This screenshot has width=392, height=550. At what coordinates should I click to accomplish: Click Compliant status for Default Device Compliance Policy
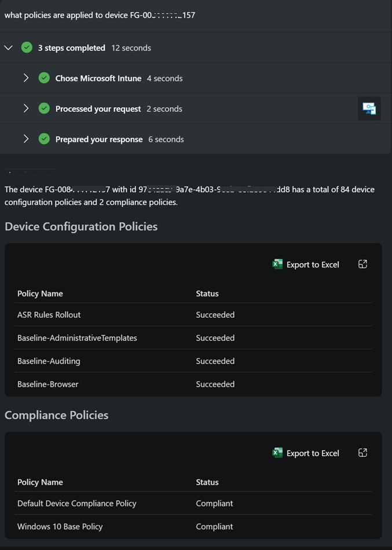pos(214,503)
